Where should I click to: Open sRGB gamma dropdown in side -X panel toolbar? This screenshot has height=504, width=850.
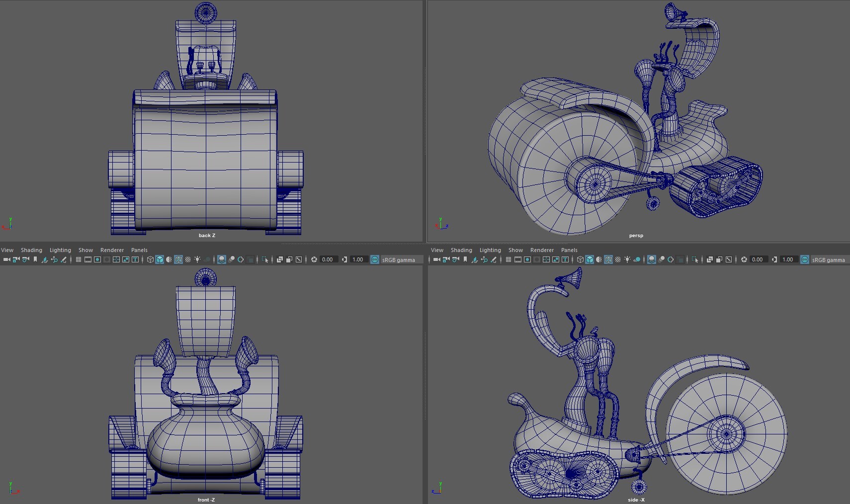click(828, 259)
